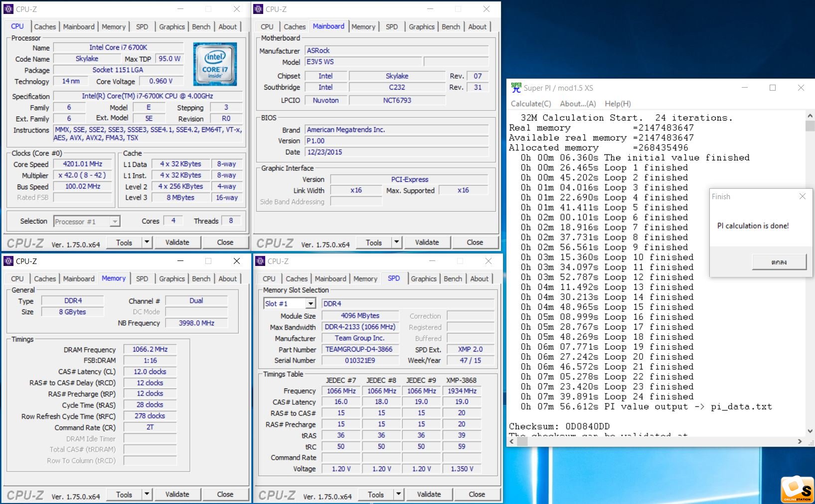Switch to the SPD tab in the Memory window
This screenshot has height=504, width=815.
coord(142,279)
